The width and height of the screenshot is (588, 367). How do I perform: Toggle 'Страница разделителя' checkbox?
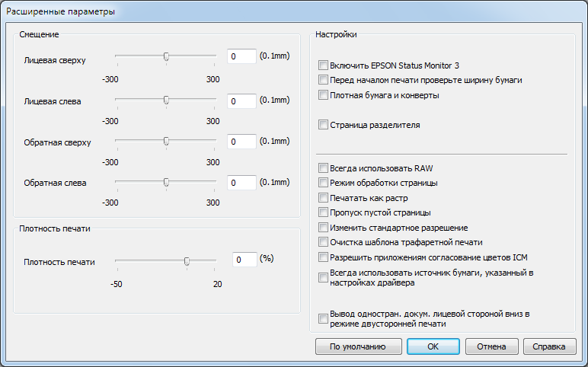(324, 124)
